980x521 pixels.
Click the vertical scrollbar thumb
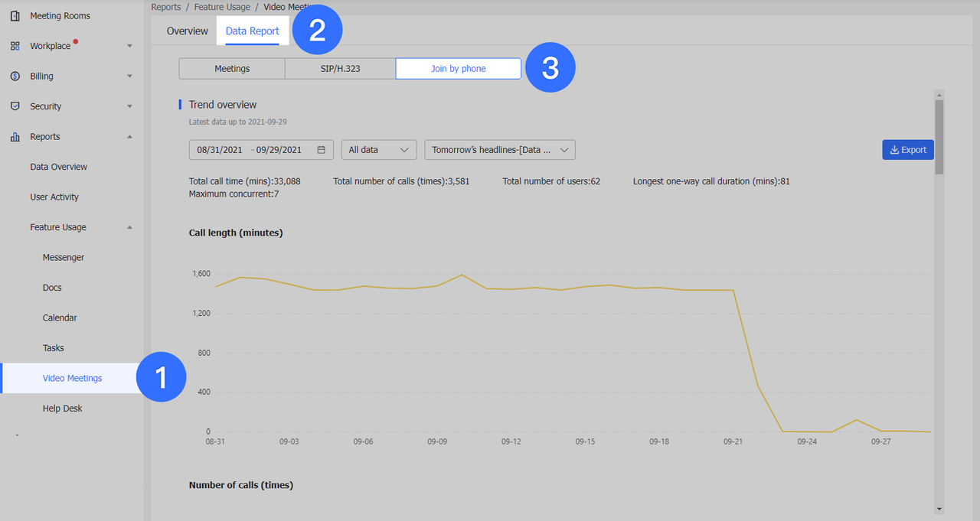coord(939,137)
